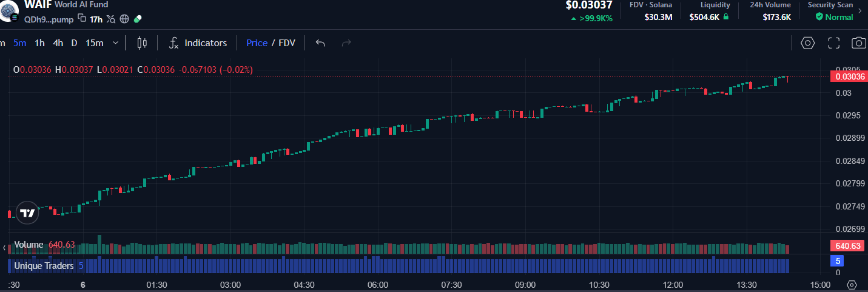The image size is (868, 292).
Task: Click the WAIF token logo
Action: (8, 11)
